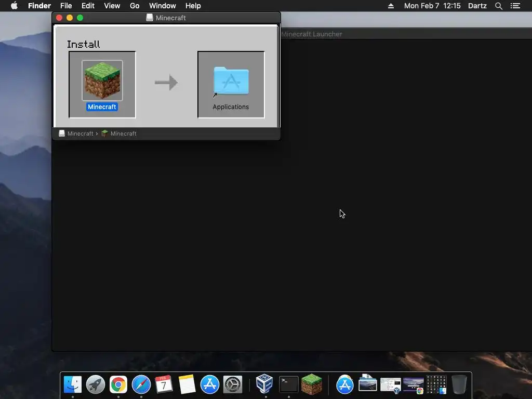This screenshot has width=532, height=399.
Task: Open minimized window with VirtualBox badge
Action: [x=391, y=386]
